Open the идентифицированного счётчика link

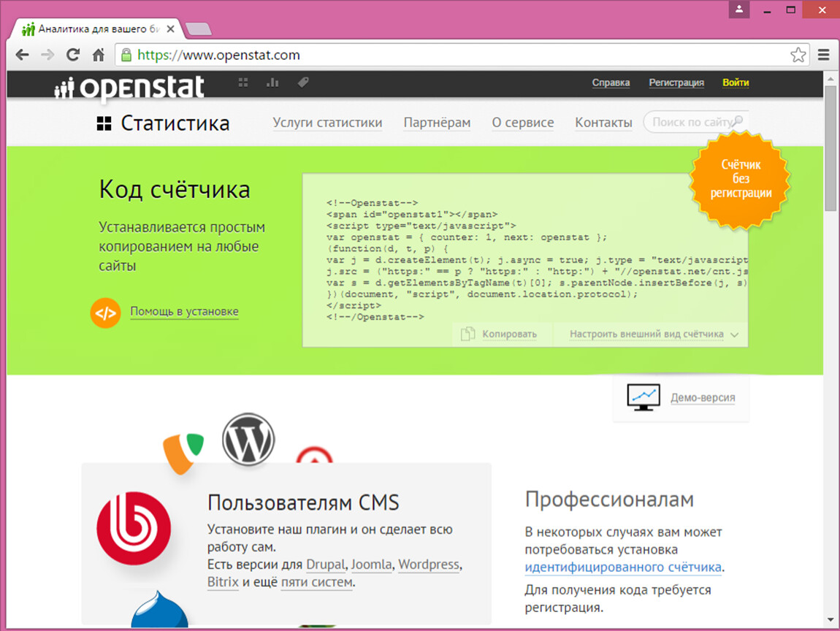[x=623, y=567]
